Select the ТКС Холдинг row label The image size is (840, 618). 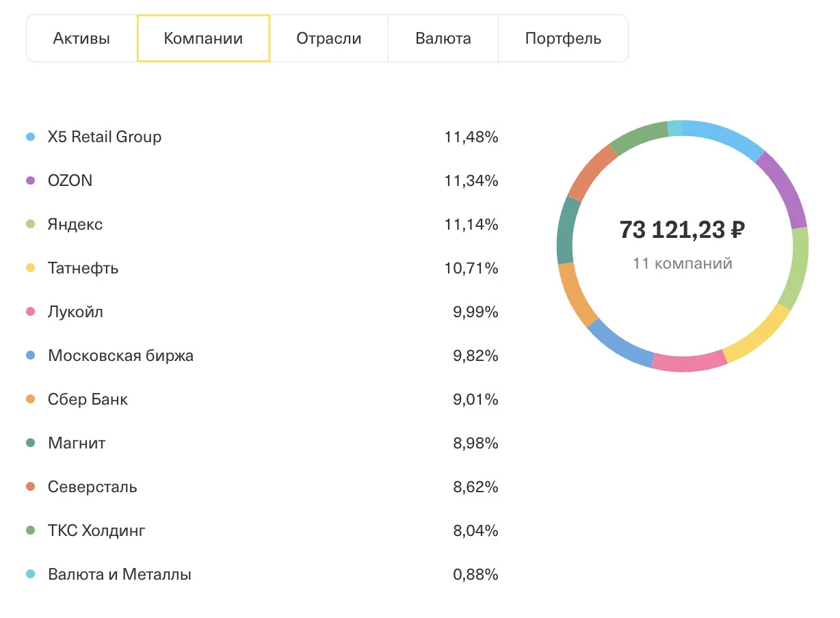point(96,530)
